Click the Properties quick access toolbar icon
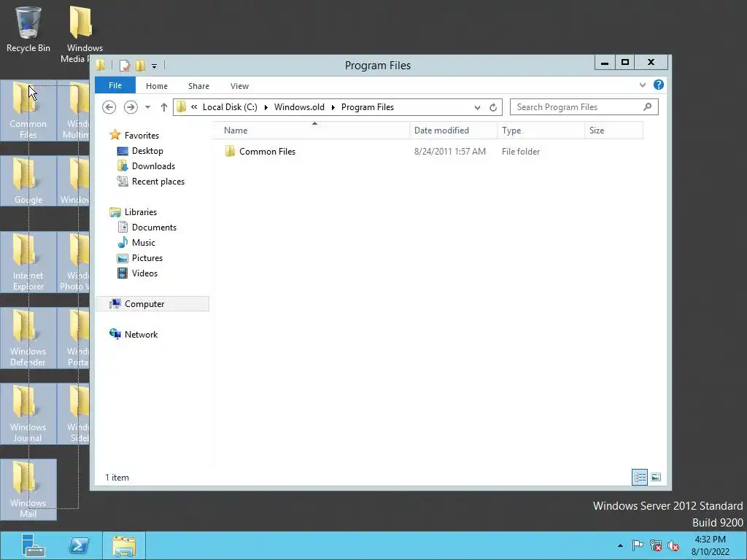Viewport: 747px width, 560px height. pos(124,65)
